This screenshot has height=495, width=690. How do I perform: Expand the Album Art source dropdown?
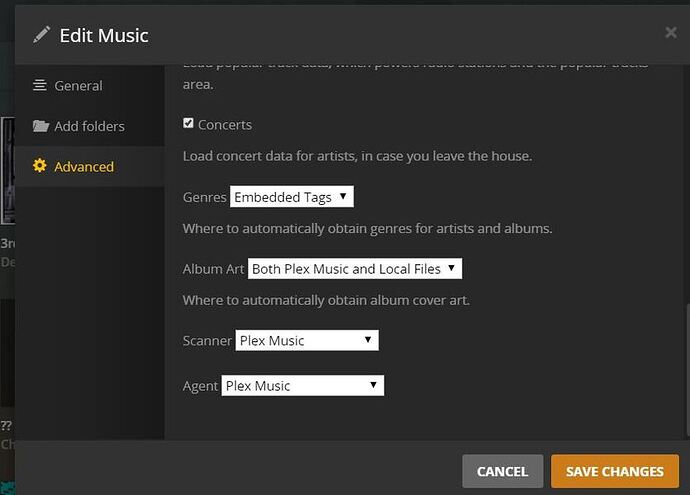pyautogui.click(x=354, y=268)
